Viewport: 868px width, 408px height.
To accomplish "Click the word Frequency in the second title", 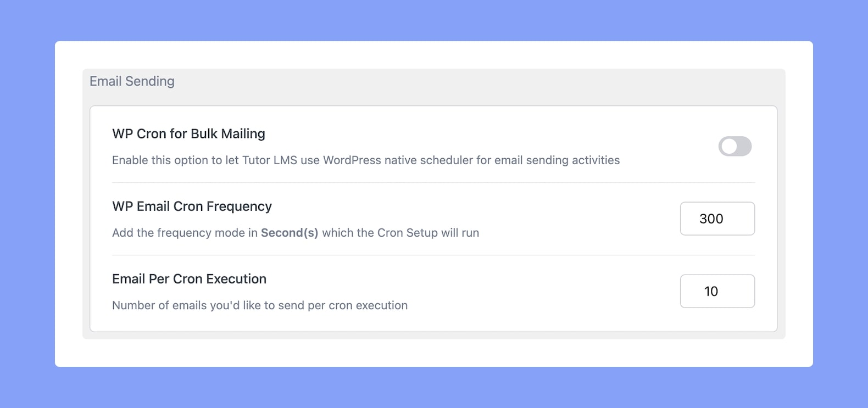I will point(239,206).
